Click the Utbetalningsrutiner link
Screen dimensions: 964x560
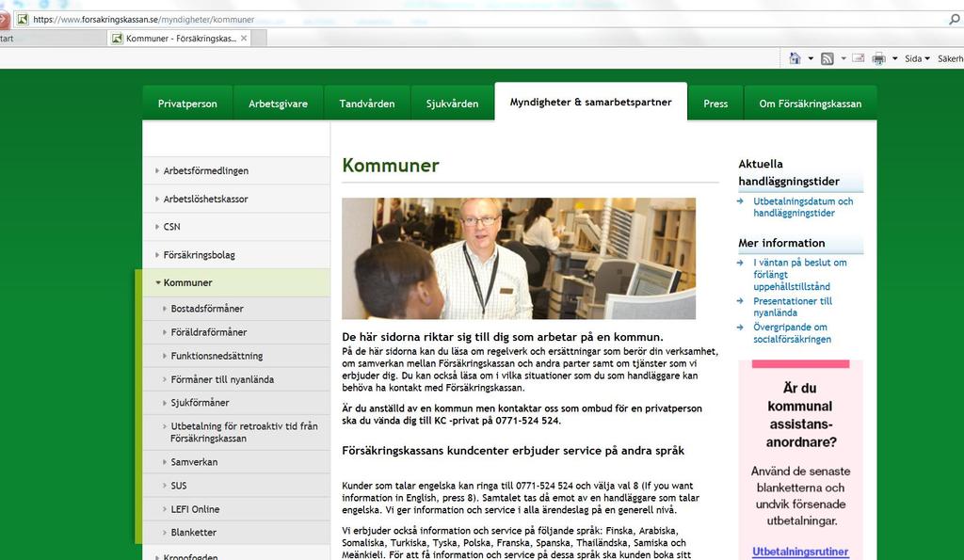tap(800, 552)
